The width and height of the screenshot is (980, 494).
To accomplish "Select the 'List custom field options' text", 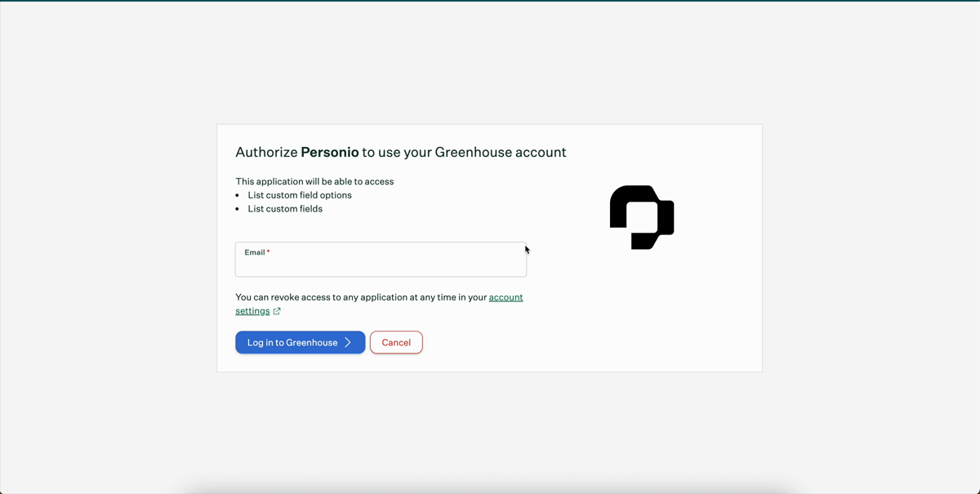I will pos(300,195).
